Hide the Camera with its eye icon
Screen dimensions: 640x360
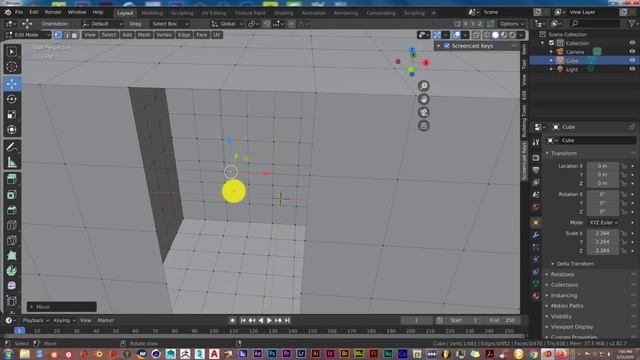(632, 51)
